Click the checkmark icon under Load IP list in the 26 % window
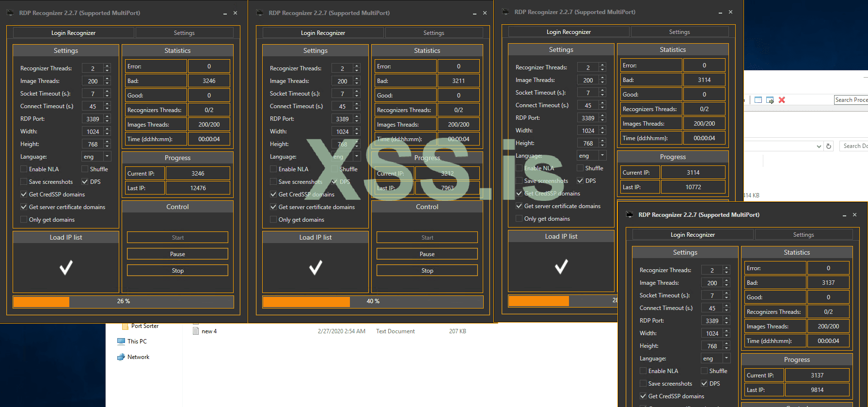Image resolution: width=868 pixels, height=407 pixels. click(x=66, y=267)
